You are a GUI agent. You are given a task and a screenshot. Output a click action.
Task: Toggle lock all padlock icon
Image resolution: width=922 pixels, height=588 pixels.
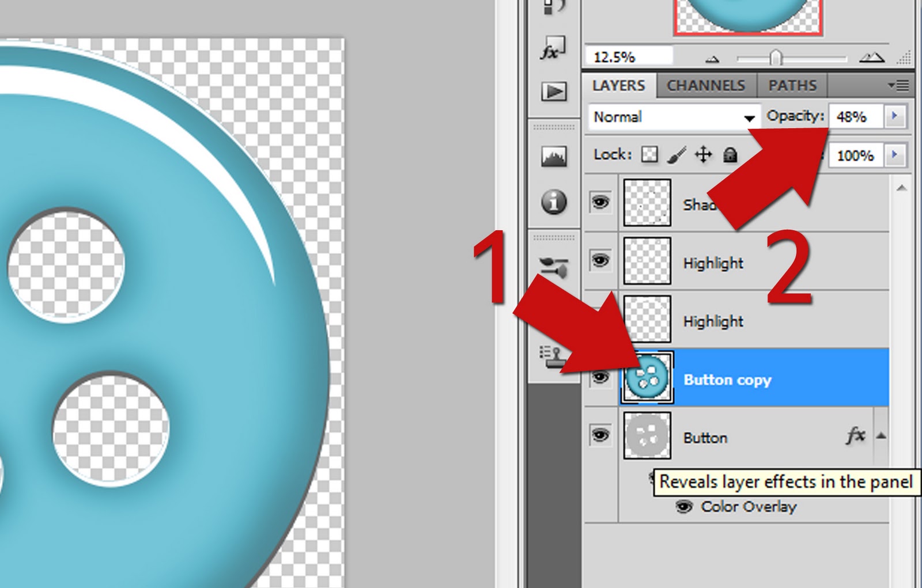[x=730, y=154]
